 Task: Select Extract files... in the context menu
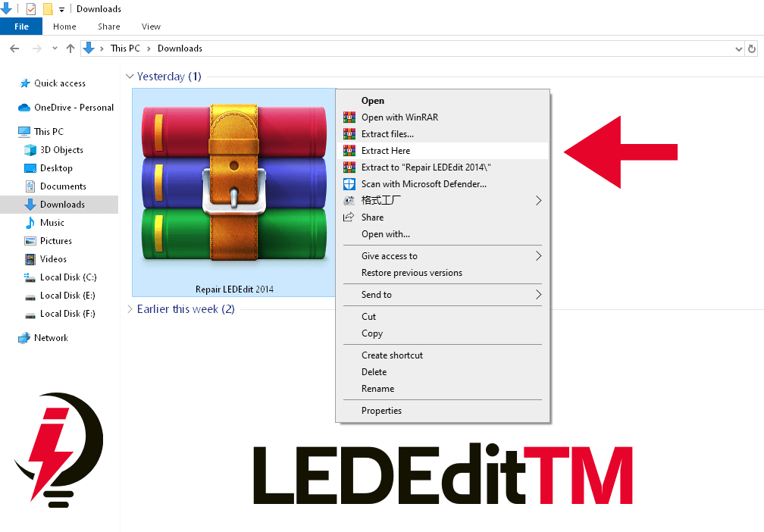[x=443, y=134]
